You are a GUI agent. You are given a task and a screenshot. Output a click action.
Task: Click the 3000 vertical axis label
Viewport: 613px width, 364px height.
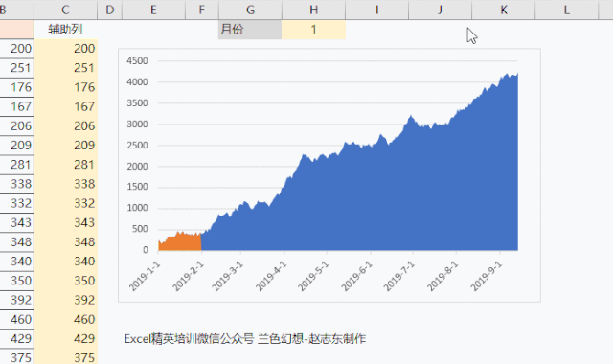click(x=137, y=125)
